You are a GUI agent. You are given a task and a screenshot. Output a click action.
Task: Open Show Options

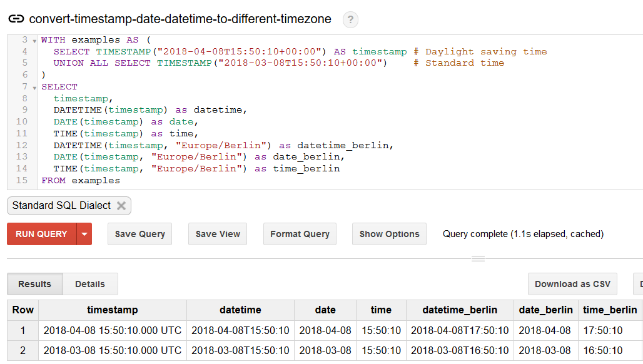(x=389, y=234)
